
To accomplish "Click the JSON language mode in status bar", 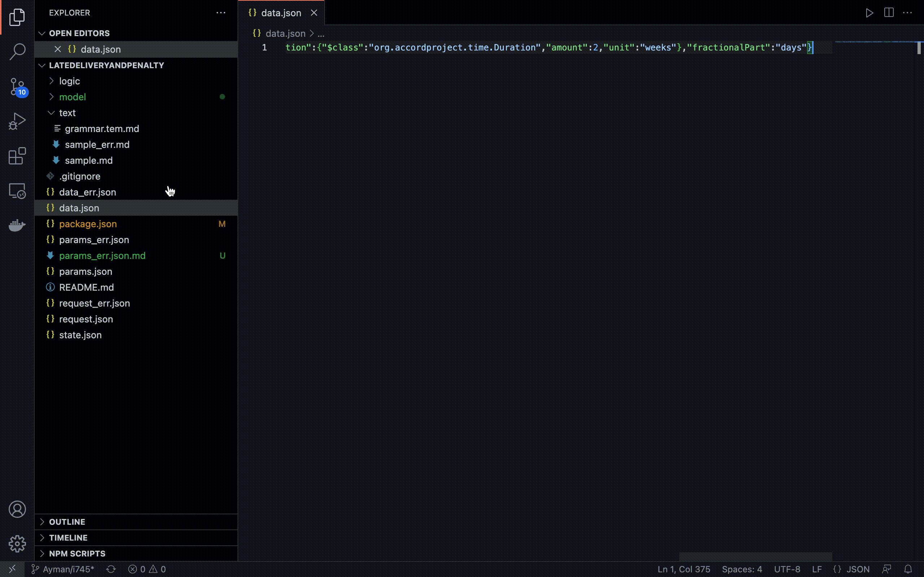I will pos(858,569).
